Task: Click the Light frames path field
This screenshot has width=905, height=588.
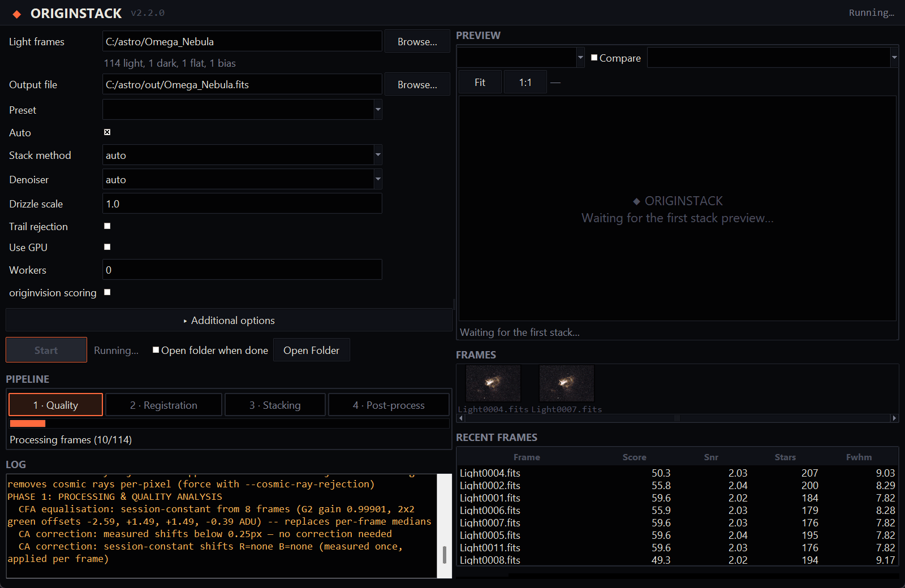Action: [x=242, y=41]
